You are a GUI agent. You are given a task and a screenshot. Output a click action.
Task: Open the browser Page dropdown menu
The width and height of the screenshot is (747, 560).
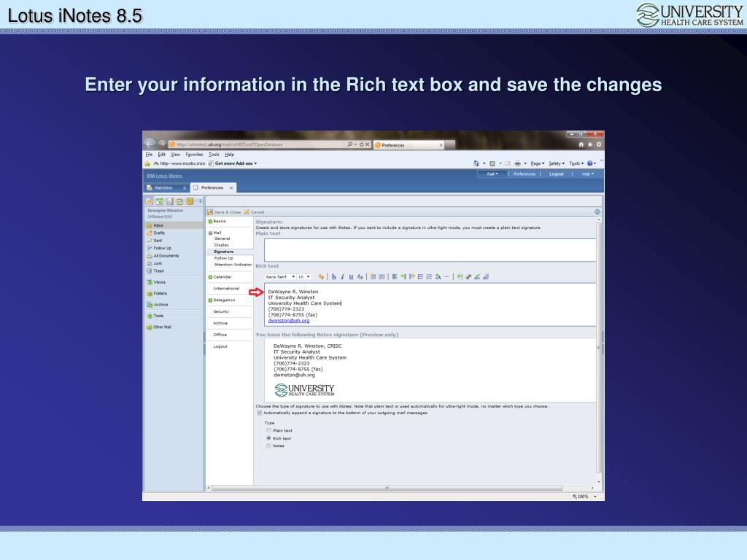point(538,163)
